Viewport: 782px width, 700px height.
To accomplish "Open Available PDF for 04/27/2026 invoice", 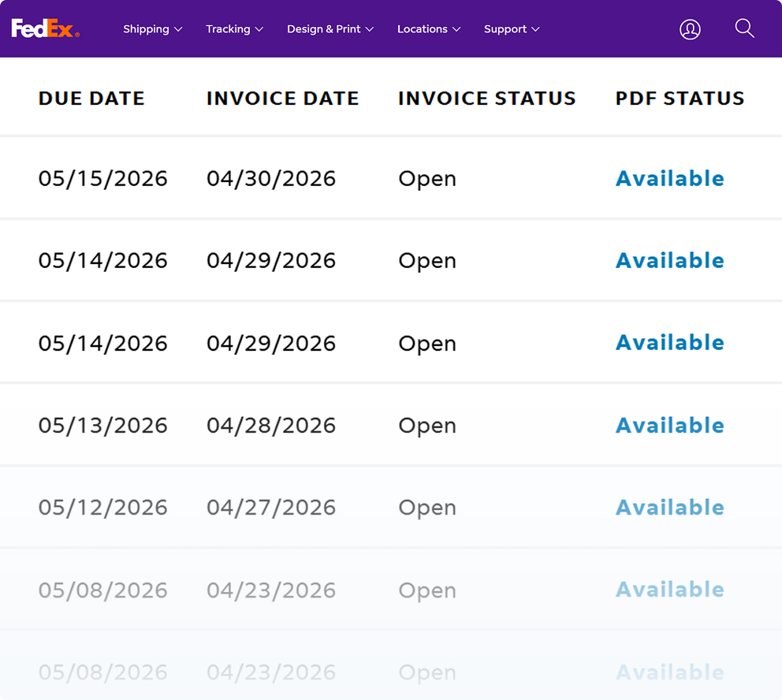I will coord(670,508).
